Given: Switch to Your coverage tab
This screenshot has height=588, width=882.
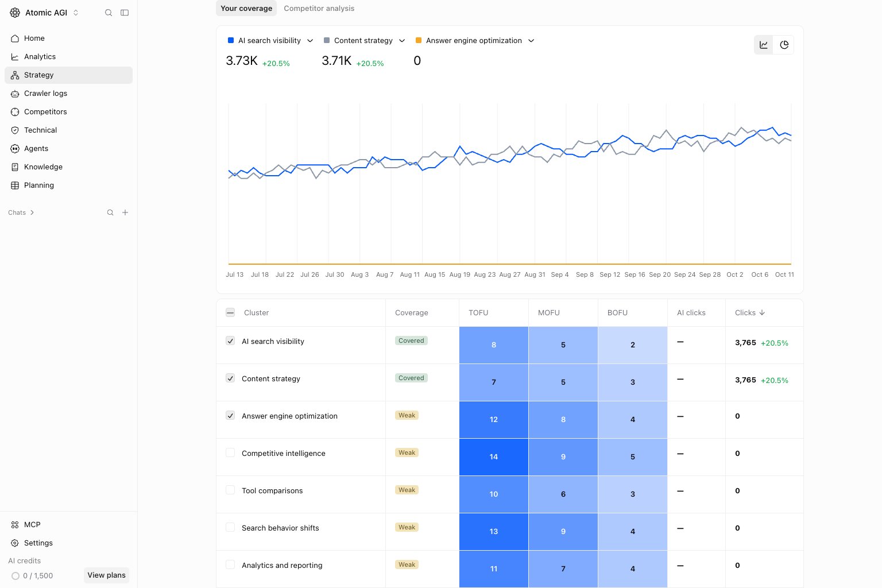Looking at the screenshot, I should click(246, 8).
